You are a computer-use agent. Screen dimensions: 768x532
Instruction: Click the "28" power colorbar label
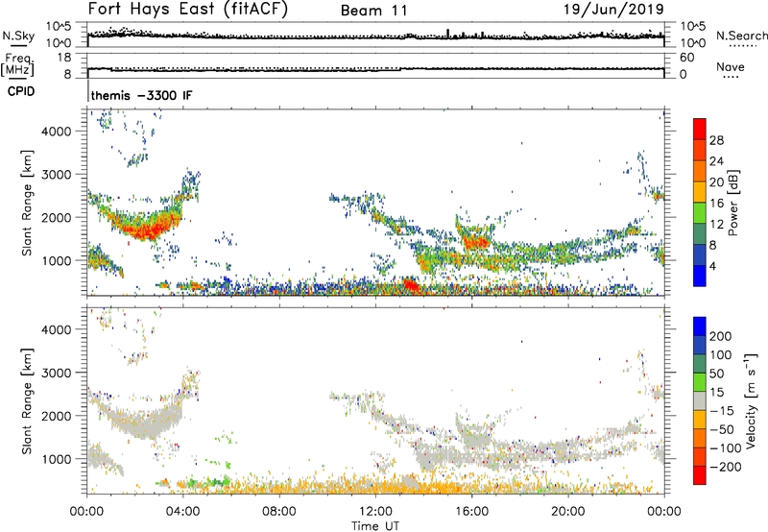pyautogui.click(x=716, y=140)
